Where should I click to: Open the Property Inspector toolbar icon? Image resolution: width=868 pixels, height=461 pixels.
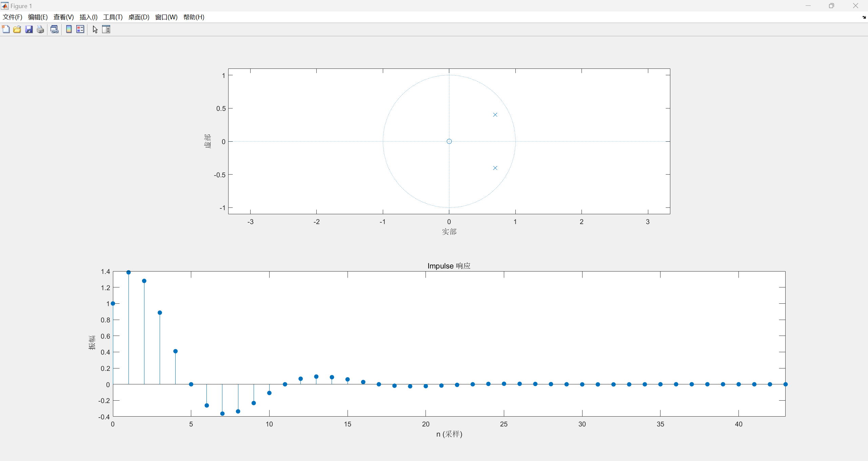(x=106, y=29)
